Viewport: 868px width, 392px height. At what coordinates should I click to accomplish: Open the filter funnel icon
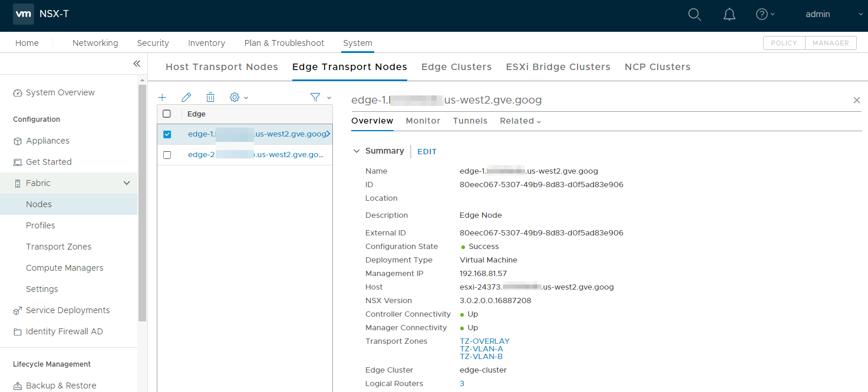[x=316, y=97]
